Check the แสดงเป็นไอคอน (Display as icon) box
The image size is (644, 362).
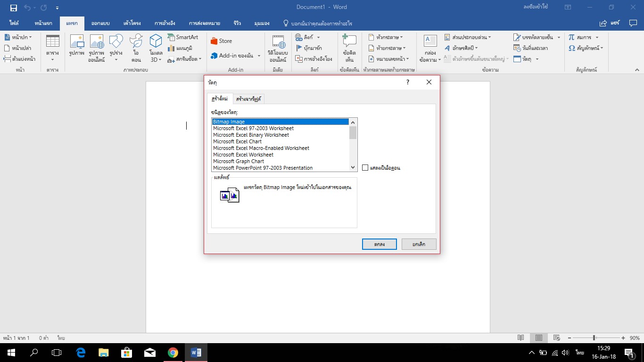365,168
